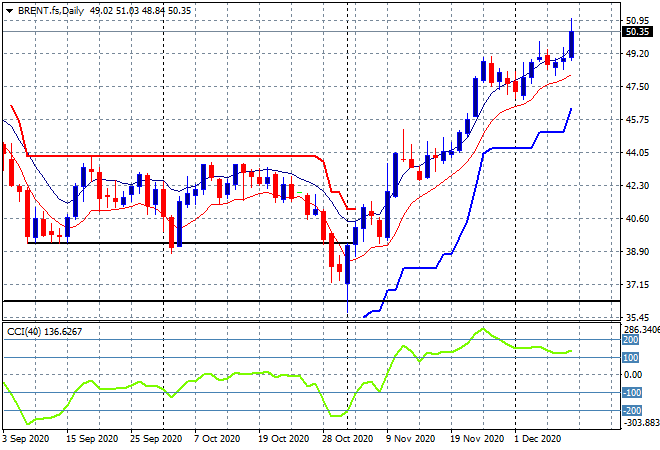Click the 42.30 price axis label
The image size is (660, 450).
point(637,186)
